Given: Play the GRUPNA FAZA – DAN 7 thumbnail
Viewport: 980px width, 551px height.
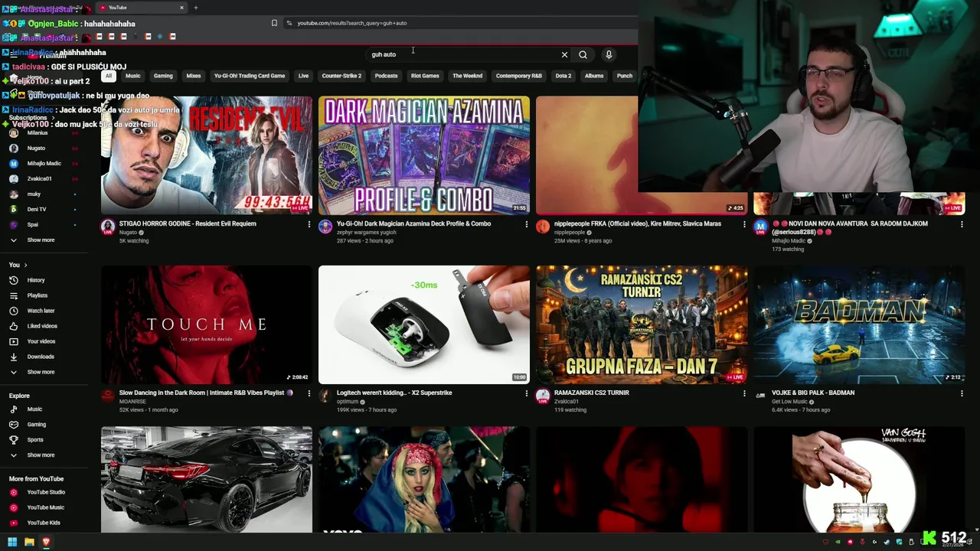Looking at the screenshot, I should tap(642, 324).
